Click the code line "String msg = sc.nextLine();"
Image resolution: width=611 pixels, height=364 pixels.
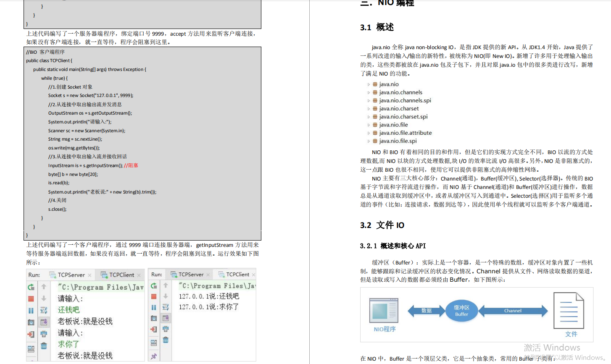tap(75, 139)
